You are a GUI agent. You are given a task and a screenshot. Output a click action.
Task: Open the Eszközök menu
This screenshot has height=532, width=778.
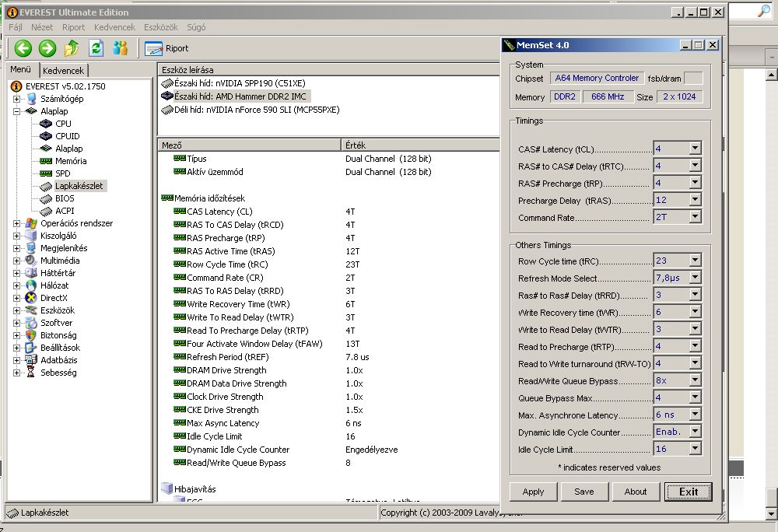161,27
